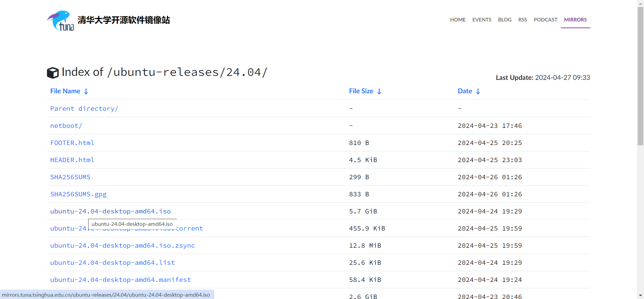
Task: Download the SHA256SUMS file
Action: (x=70, y=177)
